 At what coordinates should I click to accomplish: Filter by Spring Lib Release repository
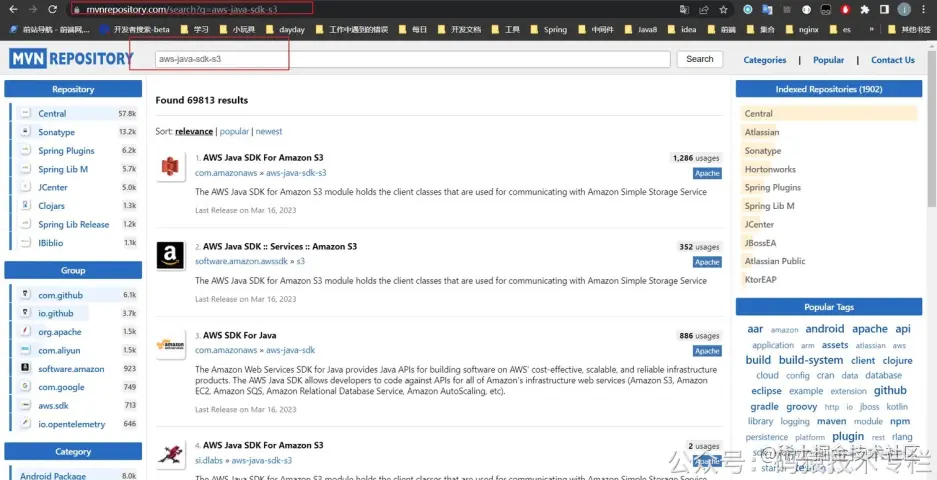[73, 224]
